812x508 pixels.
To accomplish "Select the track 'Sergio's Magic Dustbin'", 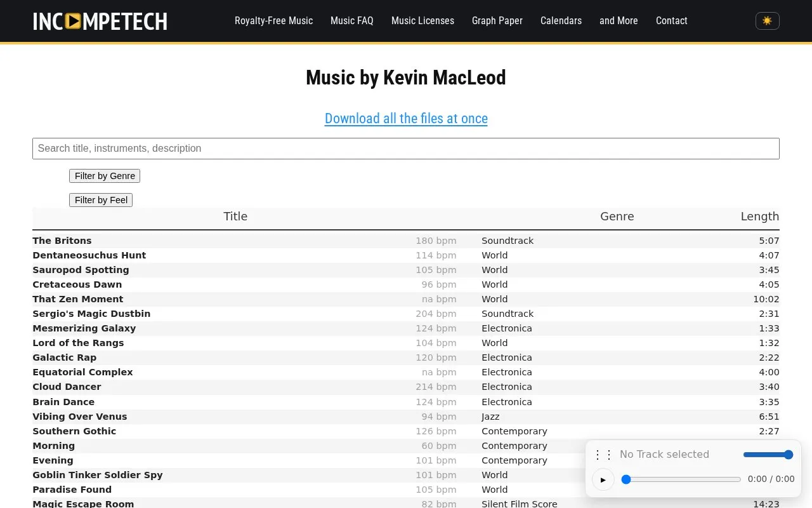I will [x=91, y=314].
